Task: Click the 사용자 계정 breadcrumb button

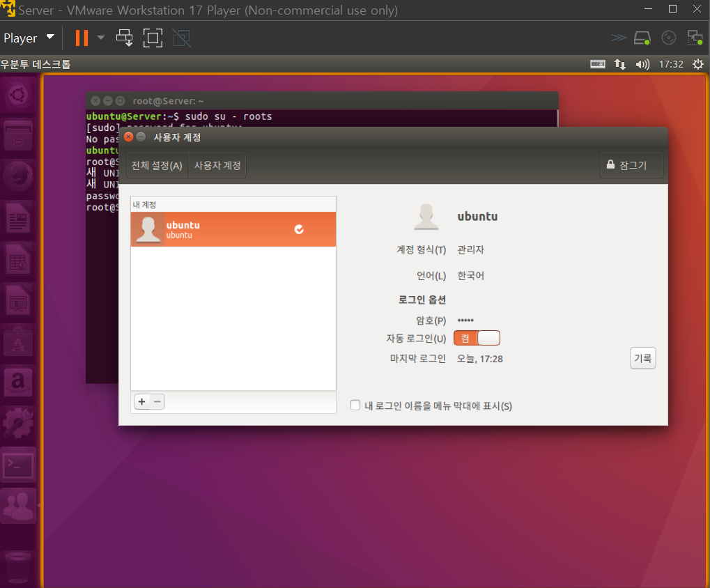Action: point(217,165)
